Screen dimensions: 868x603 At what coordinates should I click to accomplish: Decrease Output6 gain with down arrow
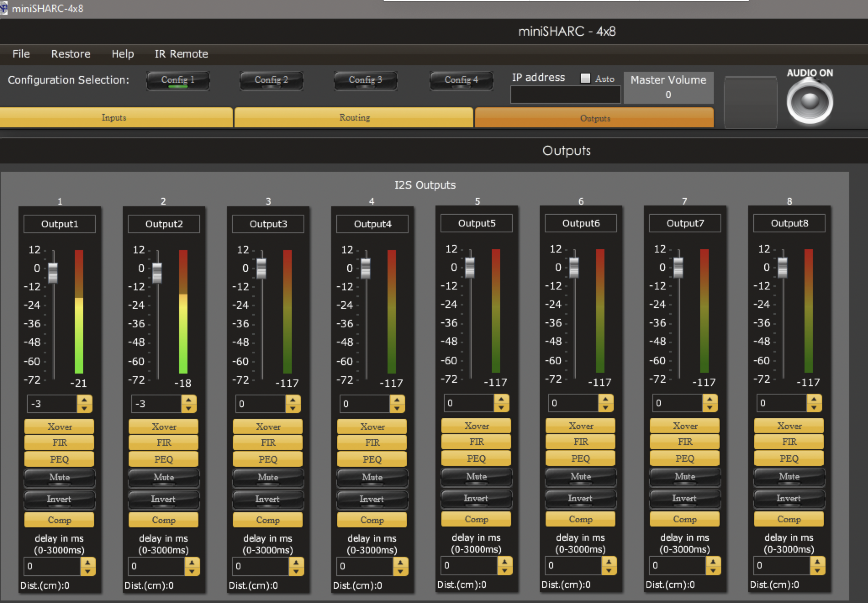point(605,407)
